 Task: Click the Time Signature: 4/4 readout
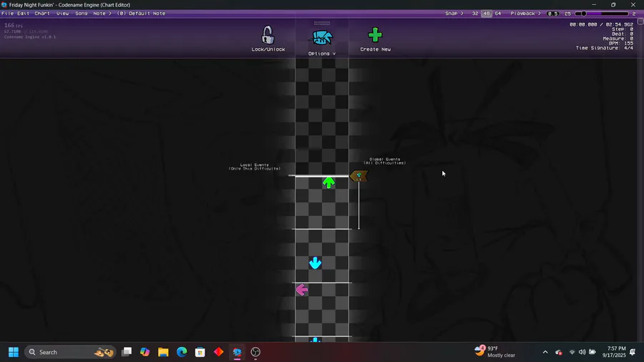click(604, 48)
